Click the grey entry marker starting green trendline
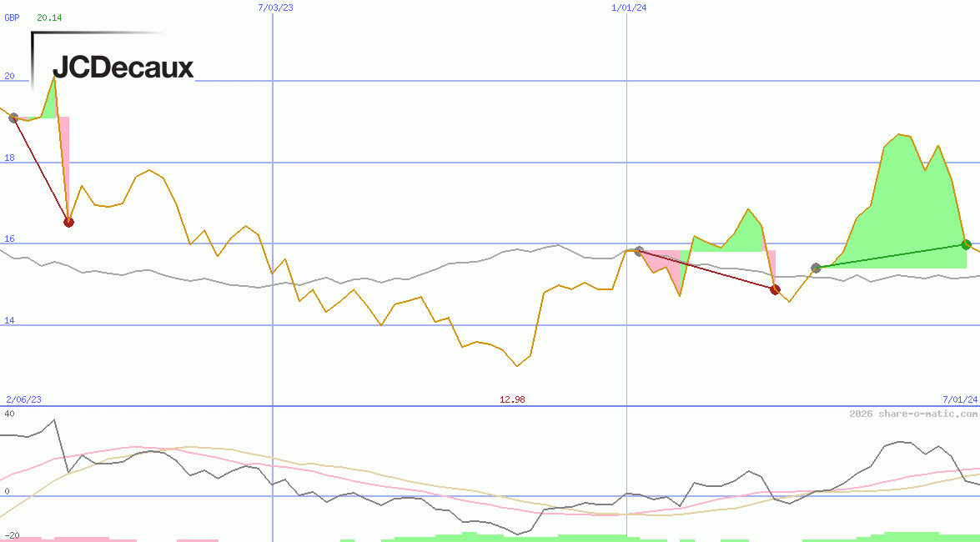 816,268
